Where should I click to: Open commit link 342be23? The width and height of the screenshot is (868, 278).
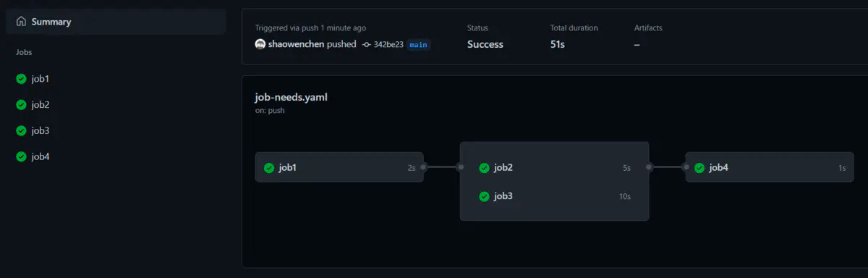pos(388,44)
